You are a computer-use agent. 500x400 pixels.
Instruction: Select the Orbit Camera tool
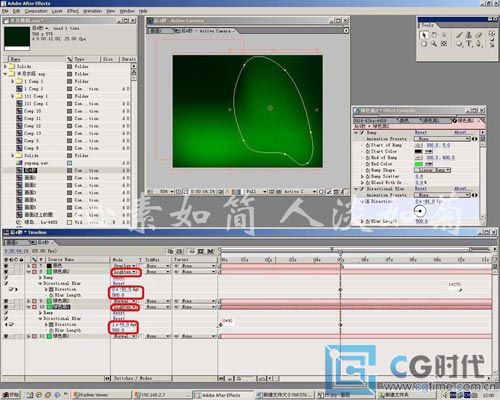pos(444,35)
